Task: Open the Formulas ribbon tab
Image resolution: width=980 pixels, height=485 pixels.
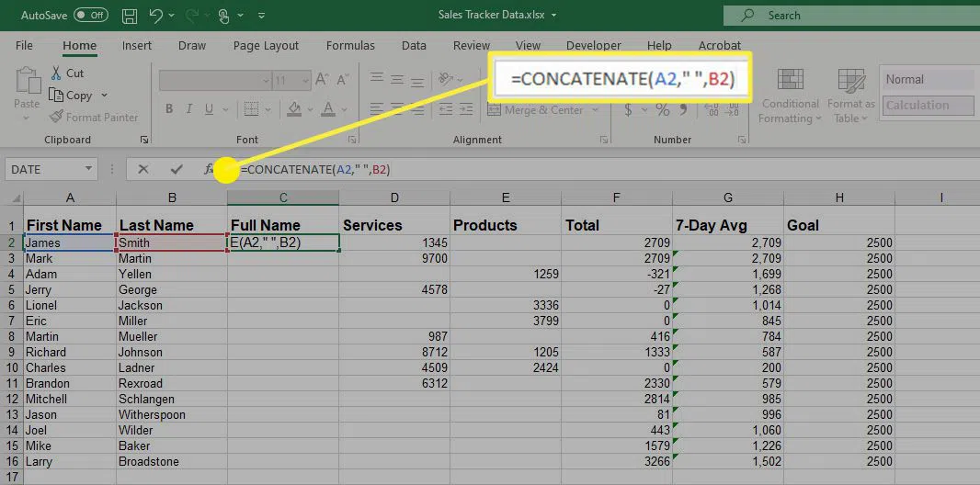Action: [350, 45]
